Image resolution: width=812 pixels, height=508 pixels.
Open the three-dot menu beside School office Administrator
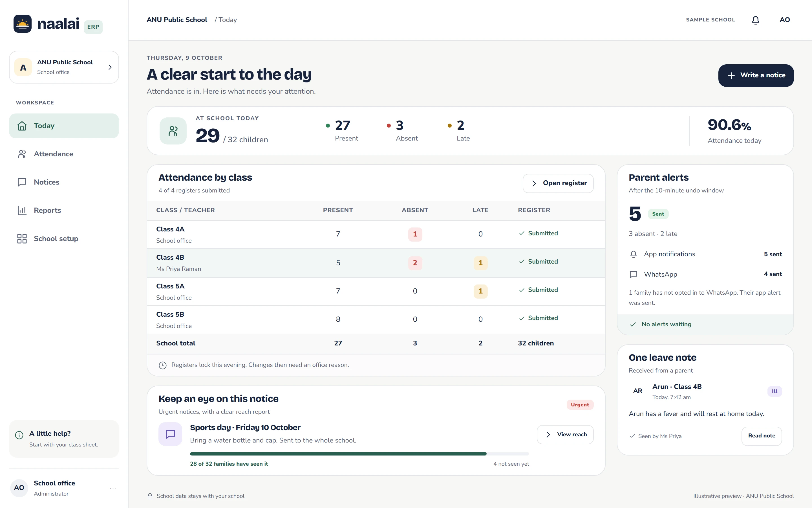pos(113,488)
